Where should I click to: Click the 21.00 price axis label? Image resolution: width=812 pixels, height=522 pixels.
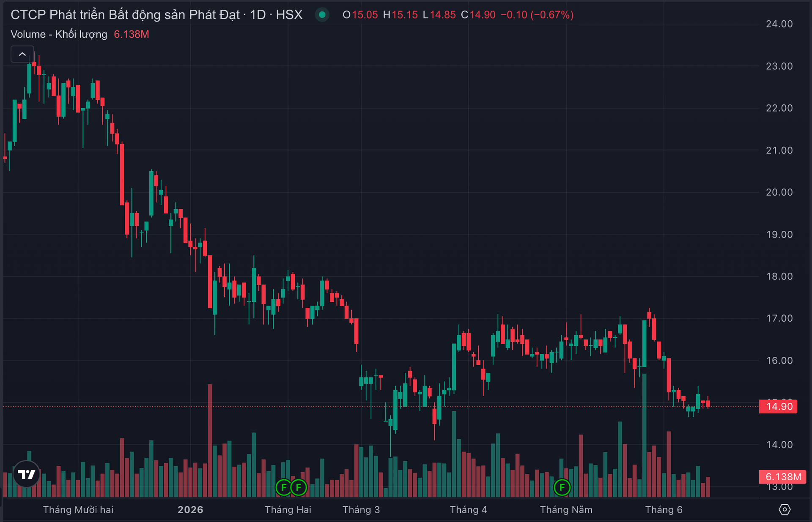point(779,150)
